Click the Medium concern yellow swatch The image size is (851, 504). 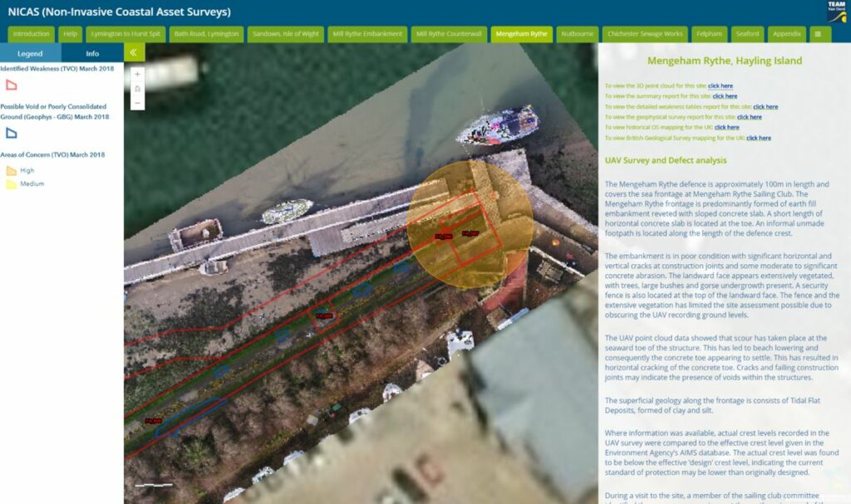pyautogui.click(x=12, y=183)
